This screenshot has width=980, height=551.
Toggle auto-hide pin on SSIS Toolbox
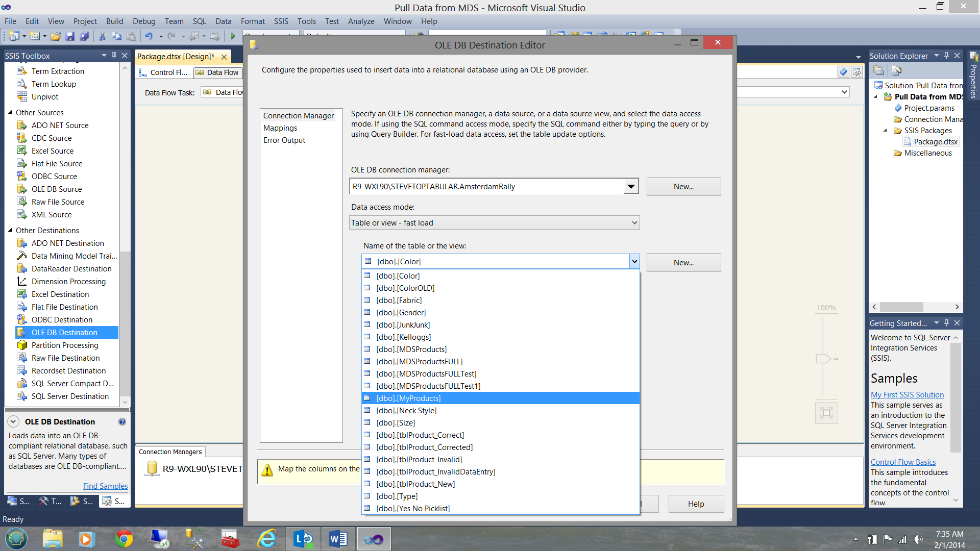[114, 56]
